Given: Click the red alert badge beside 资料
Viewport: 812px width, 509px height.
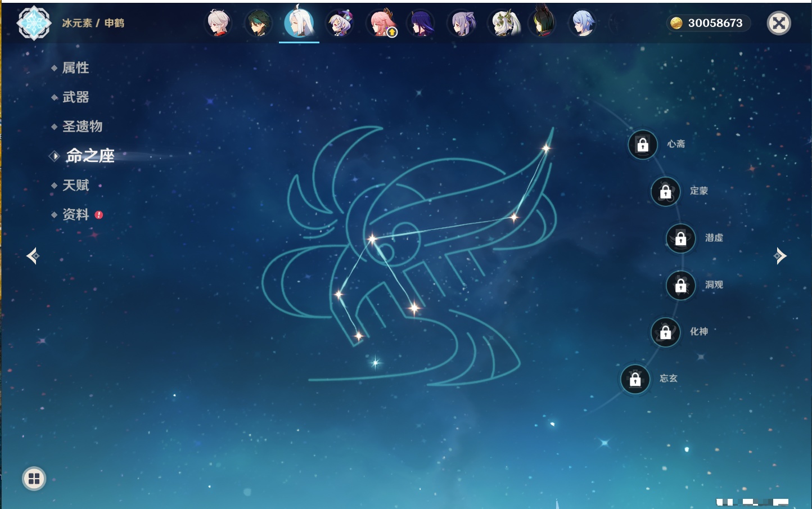Looking at the screenshot, I should point(99,215).
